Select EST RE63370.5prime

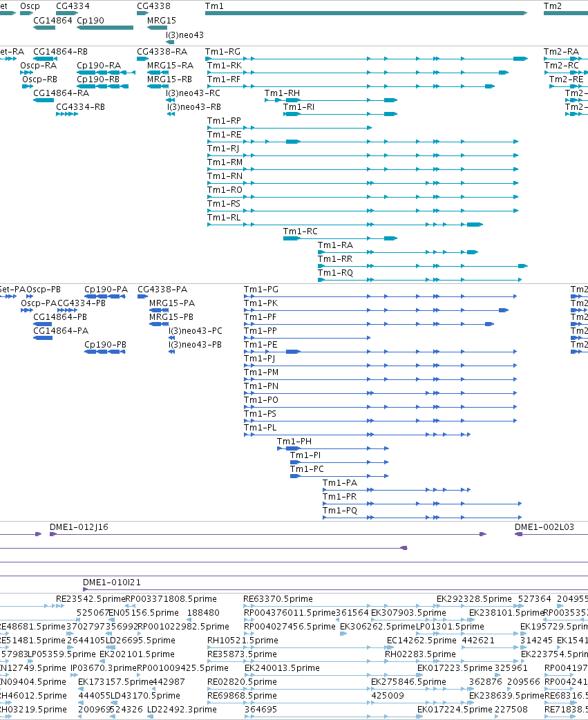click(x=278, y=599)
